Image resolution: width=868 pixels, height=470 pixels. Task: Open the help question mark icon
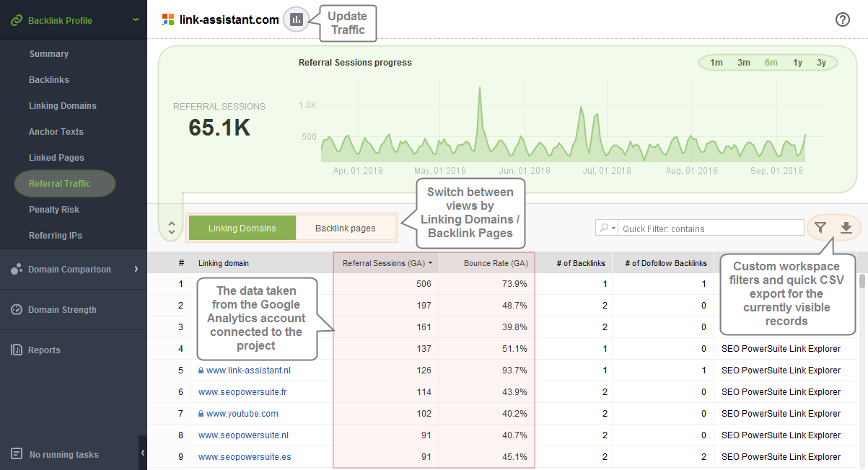[x=842, y=19]
